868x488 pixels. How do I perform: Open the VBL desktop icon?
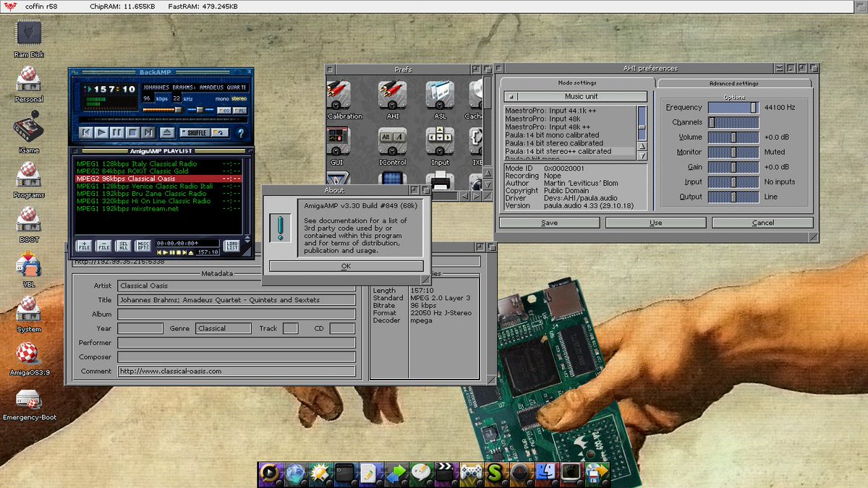pos(28,266)
